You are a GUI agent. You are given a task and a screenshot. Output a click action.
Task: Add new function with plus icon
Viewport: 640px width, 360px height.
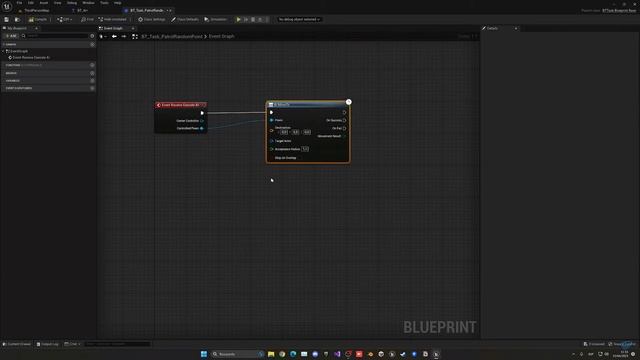click(x=92, y=65)
